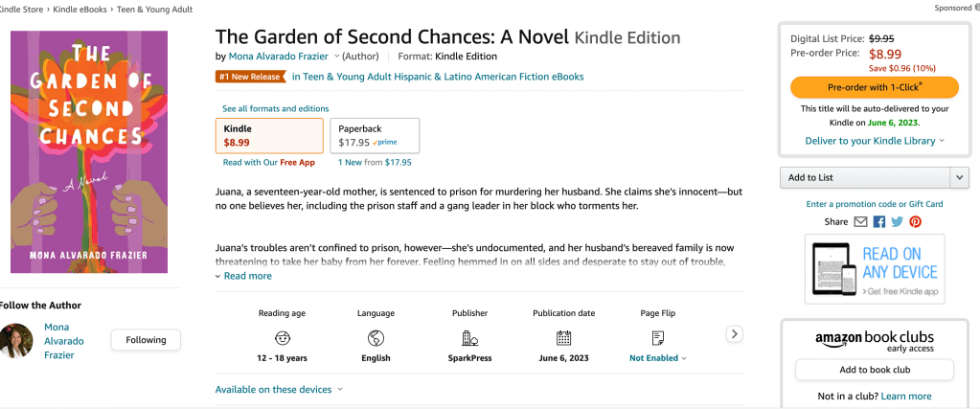Share this book on Facebook
Screen dimensions: 980x409
coord(878,221)
